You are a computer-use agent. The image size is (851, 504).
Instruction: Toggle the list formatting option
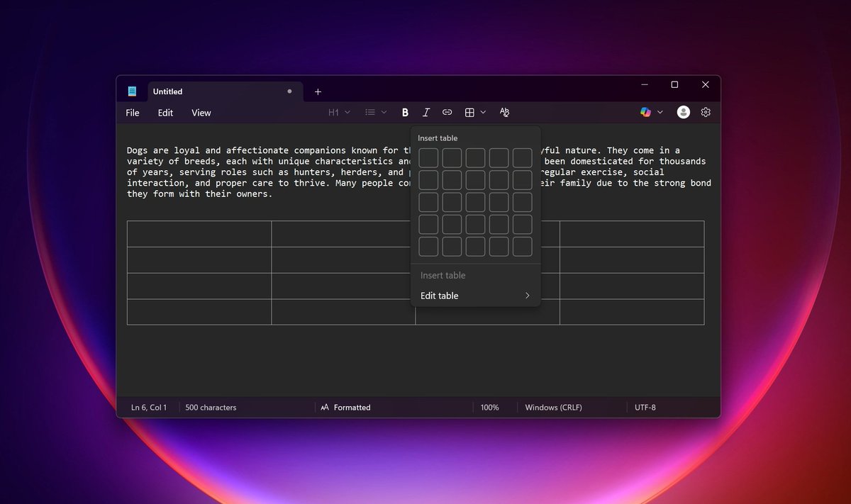[x=370, y=112]
